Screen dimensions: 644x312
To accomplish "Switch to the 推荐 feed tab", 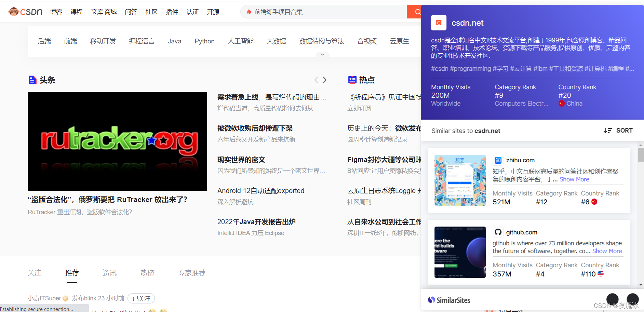I will coord(72,273).
